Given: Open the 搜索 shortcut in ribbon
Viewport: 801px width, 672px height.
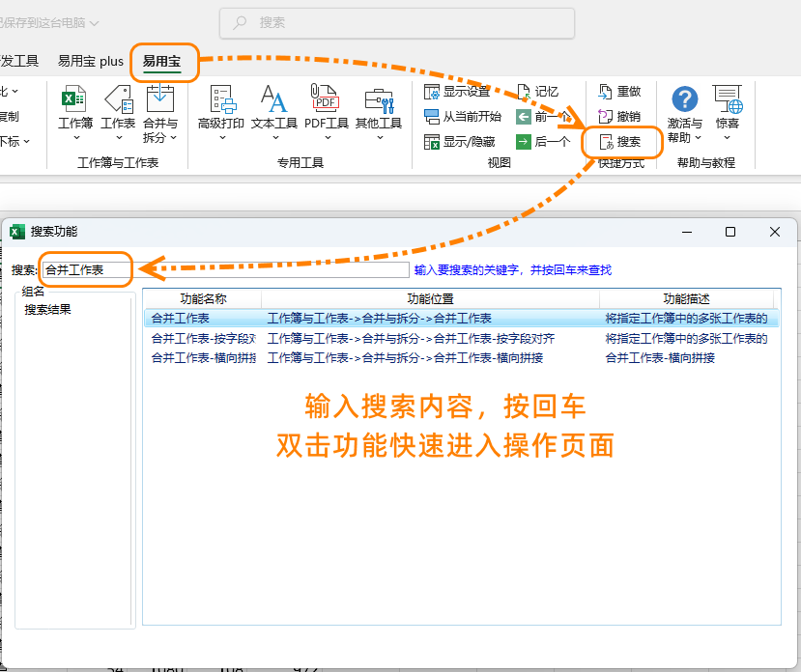Looking at the screenshot, I should click(x=620, y=141).
